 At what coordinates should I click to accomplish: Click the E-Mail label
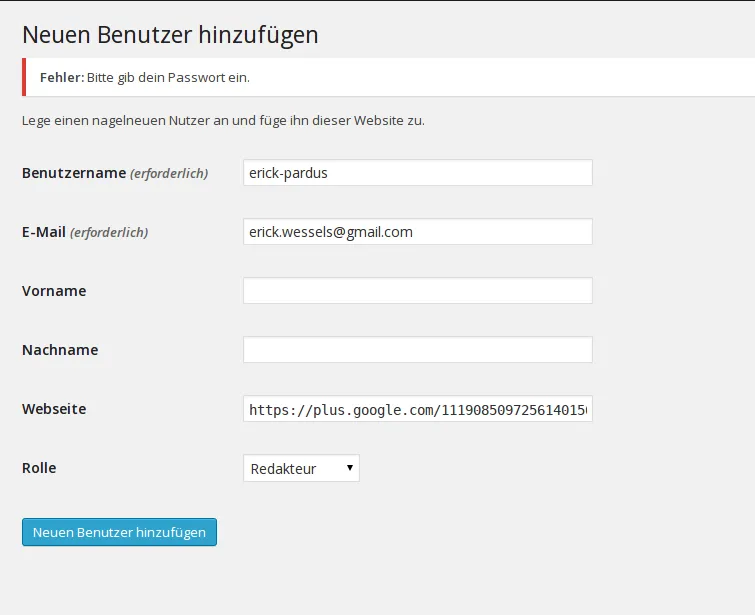click(x=44, y=232)
